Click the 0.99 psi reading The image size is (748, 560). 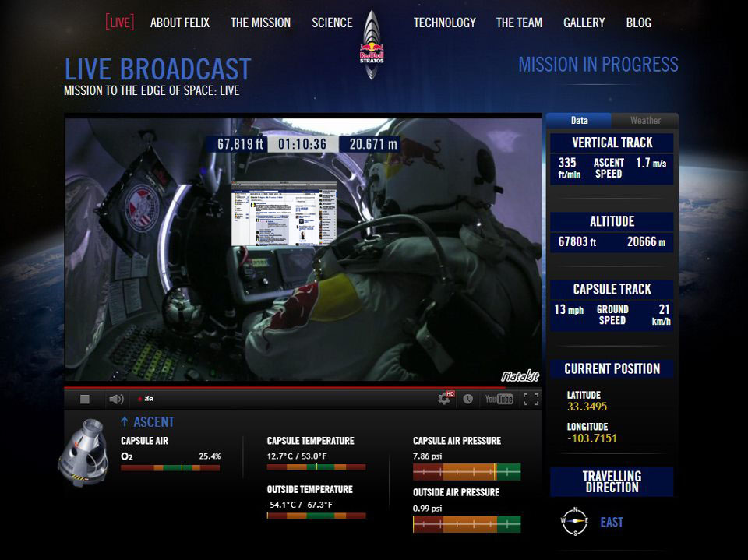[428, 509]
